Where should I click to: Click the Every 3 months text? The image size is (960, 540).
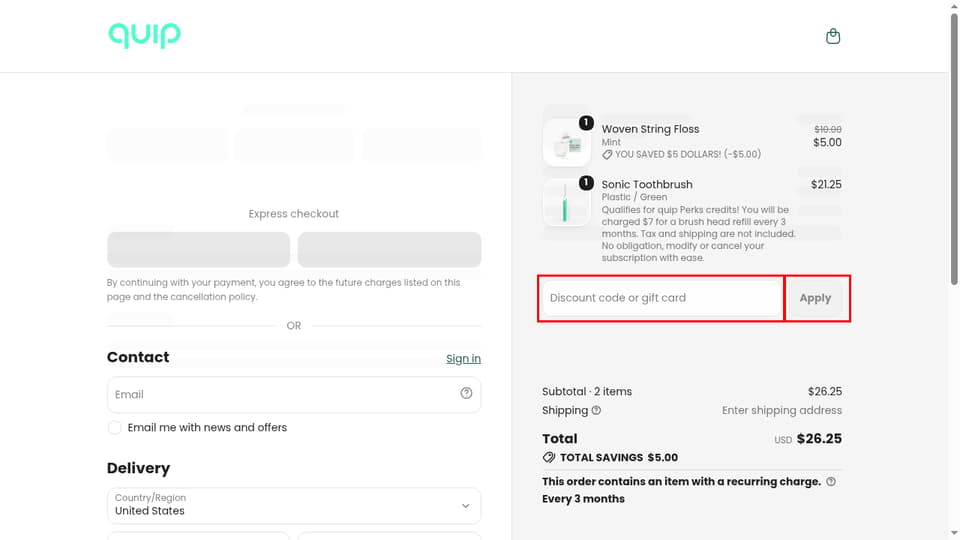point(583,498)
